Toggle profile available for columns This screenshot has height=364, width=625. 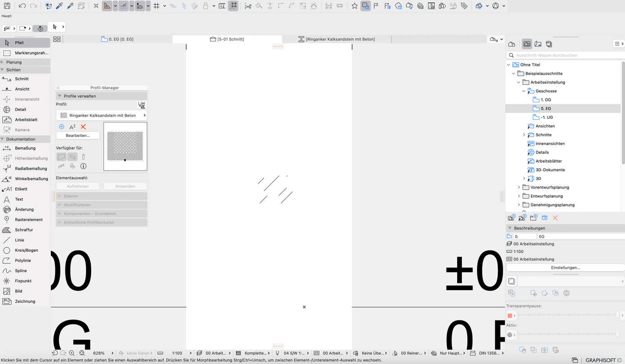pyautogui.click(x=83, y=157)
